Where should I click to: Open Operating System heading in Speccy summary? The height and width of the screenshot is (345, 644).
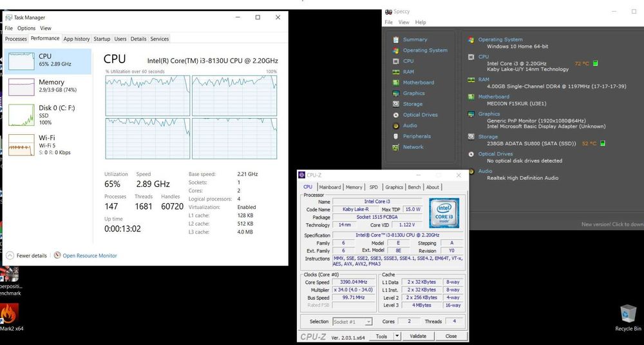pos(500,39)
